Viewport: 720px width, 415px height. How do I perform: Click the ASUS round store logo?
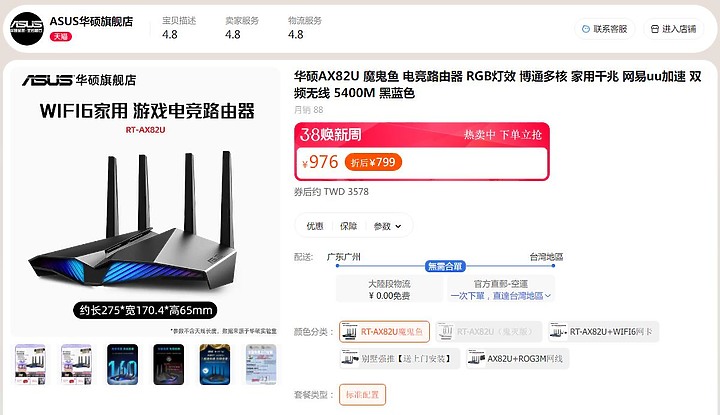27,28
